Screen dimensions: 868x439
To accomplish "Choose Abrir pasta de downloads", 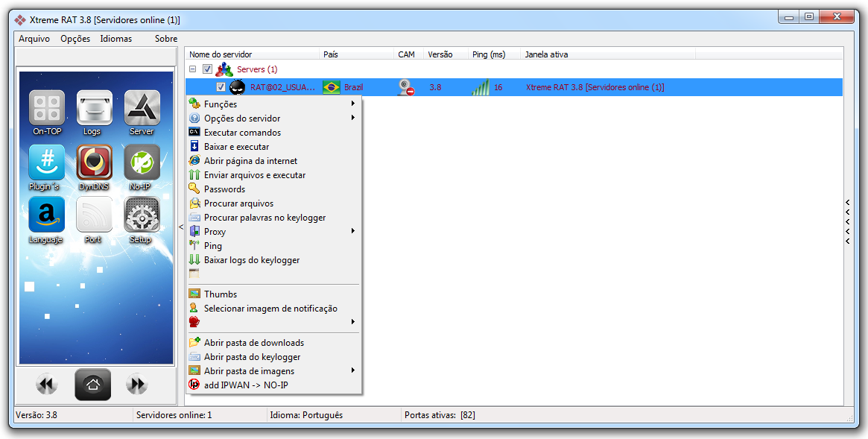I will point(274,343).
